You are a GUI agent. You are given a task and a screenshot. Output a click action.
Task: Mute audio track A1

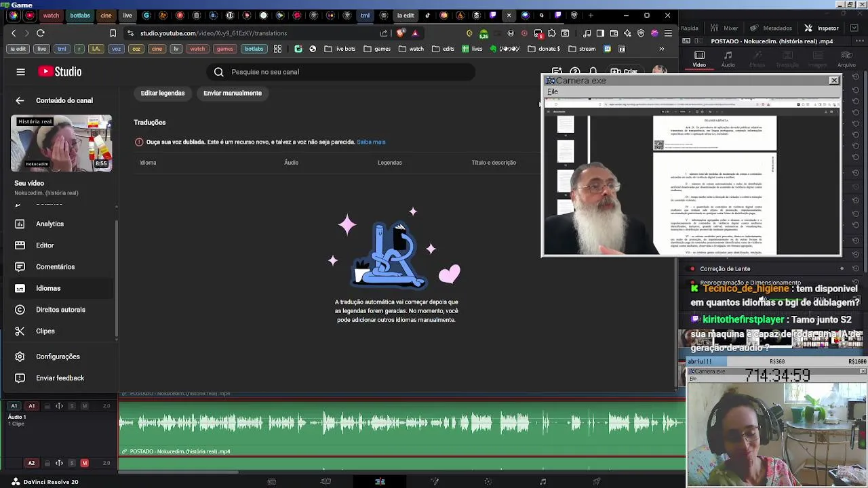pyautogui.click(x=85, y=406)
